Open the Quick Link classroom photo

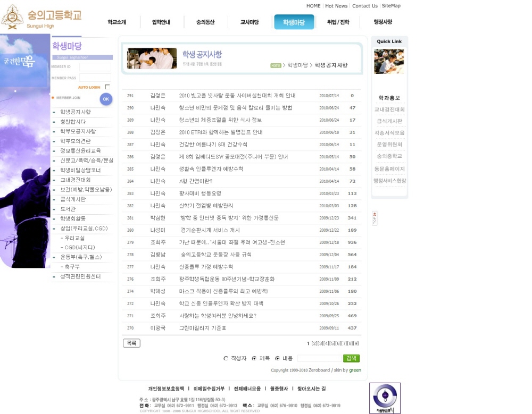pos(389,62)
